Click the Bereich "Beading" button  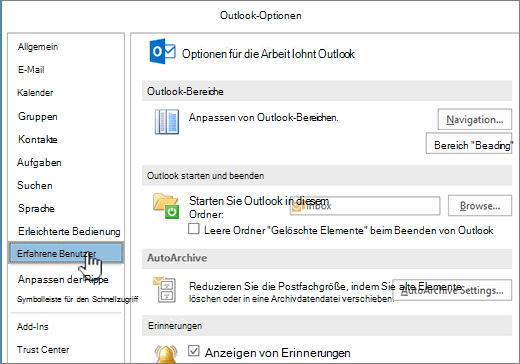pyautogui.click(x=469, y=144)
